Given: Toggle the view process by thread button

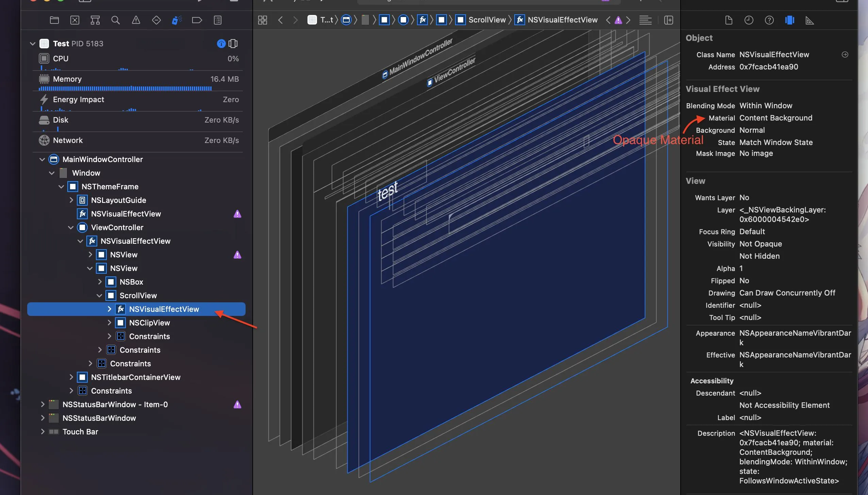Looking at the screenshot, I should 233,44.
